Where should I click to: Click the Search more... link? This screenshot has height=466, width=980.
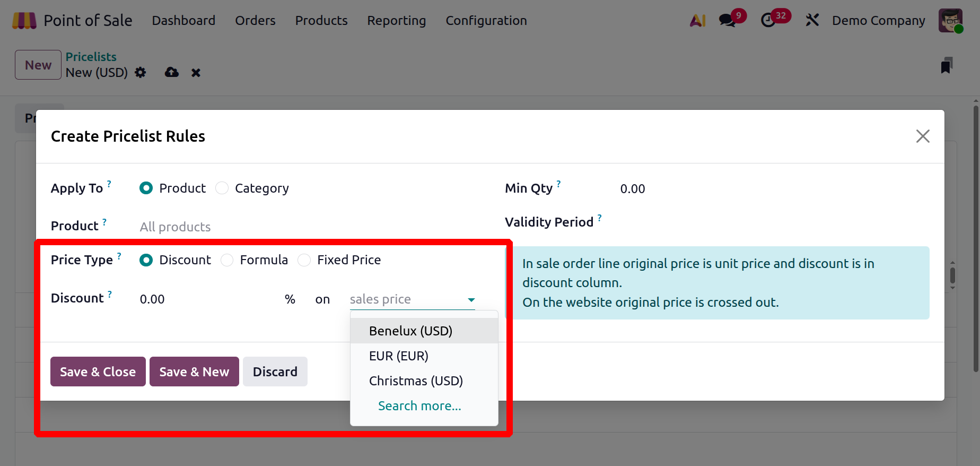pyautogui.click(x=419, y=406)
